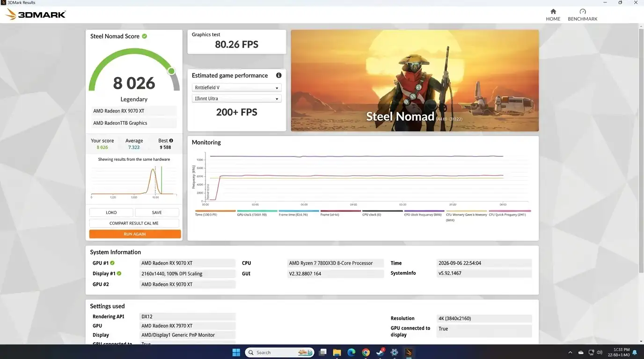Image resolution: width=644 pixels, height=359 pixels.
Task: Click the Rendering API value DX12
Action: point(187,316)
